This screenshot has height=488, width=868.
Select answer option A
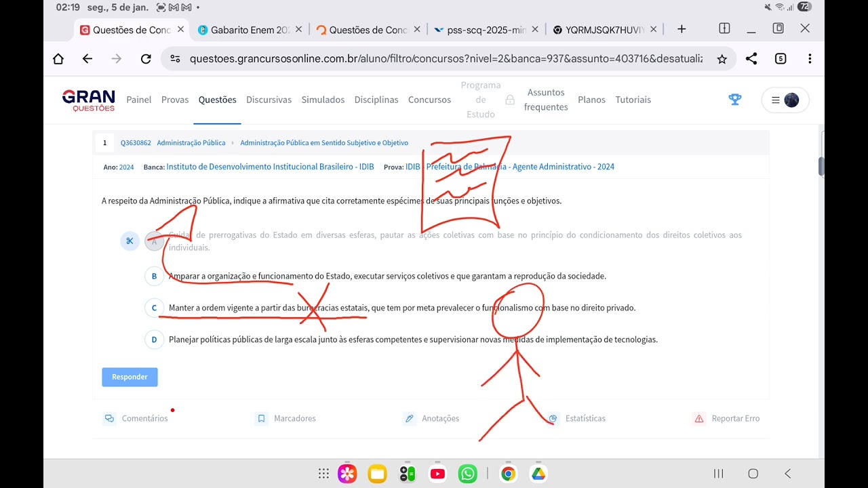[154, 241]
